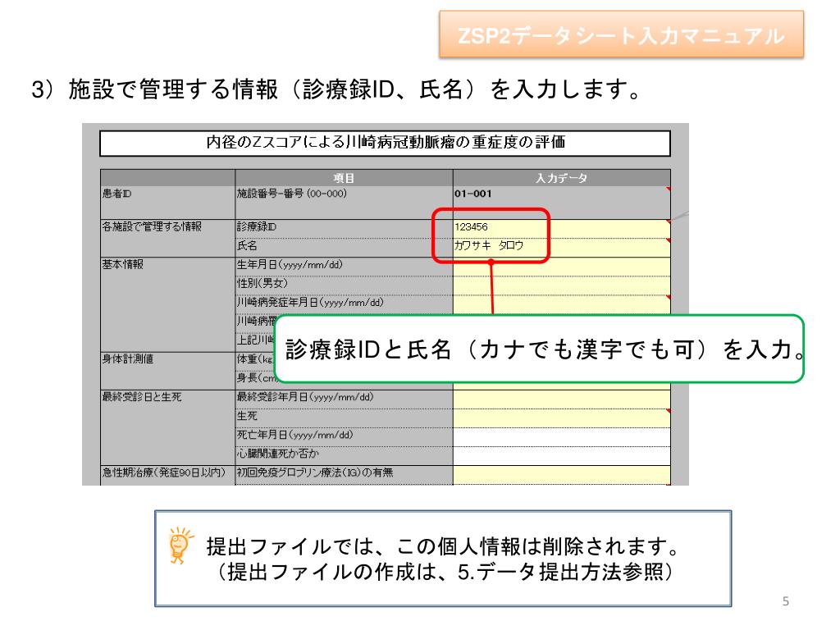Click the 診療録ID input cell with 123456
Image resolution: width=840 pixels, height=630 pixels.
pyautogui.click(x=561, y=227)
